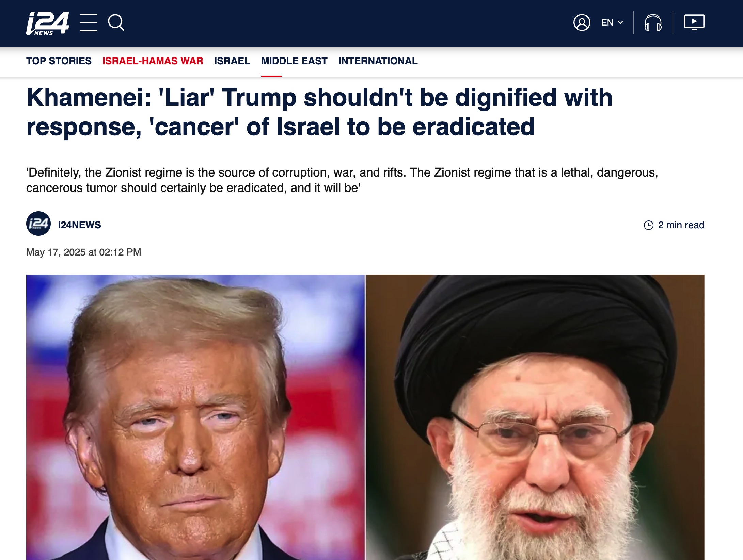The width and height of the screenshot is (743, 560).
Task: Click the May 17, 2025 publish date
Action: 84,252
